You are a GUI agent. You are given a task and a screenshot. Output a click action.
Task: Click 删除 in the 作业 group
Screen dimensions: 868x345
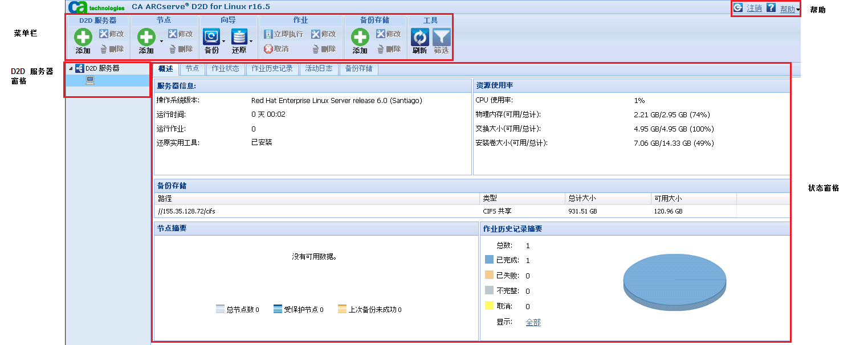(x=324, y=49)
